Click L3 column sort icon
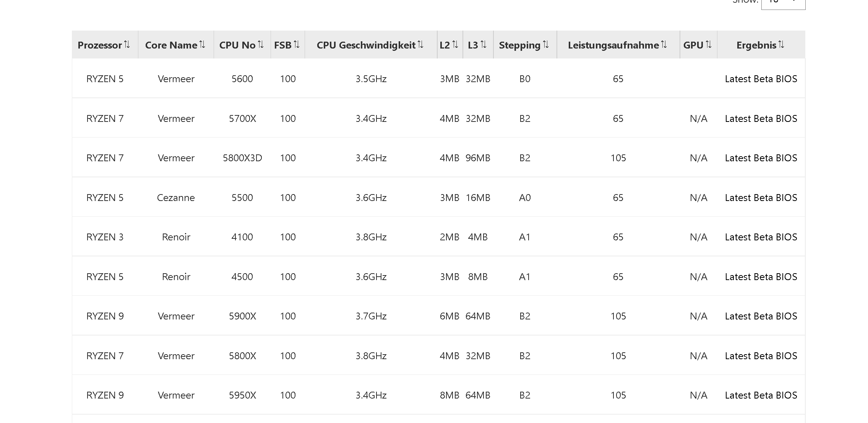The height and width of the screenshot is (423, 868). [x=483, y=45]
